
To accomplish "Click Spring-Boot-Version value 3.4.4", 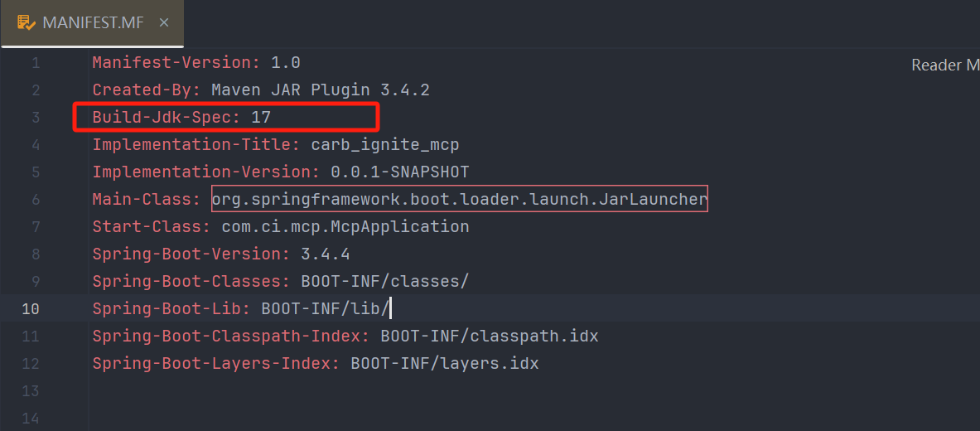I will pos(326,254).
